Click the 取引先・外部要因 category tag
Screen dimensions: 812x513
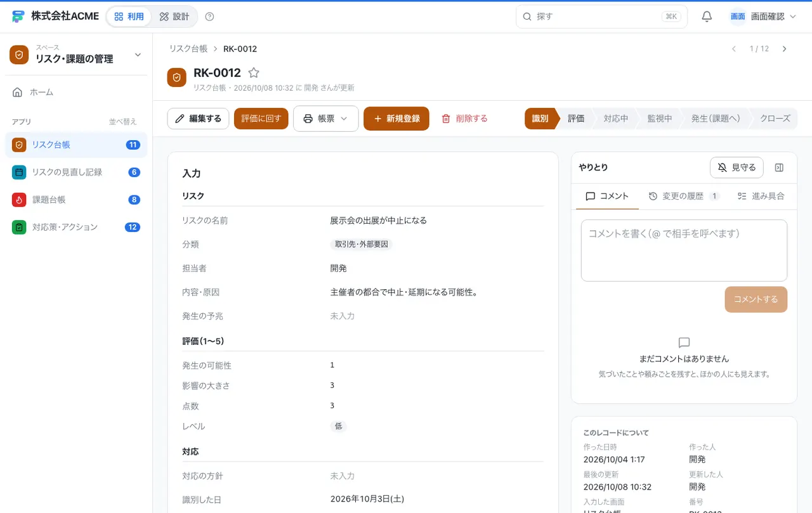click(361, 244)
